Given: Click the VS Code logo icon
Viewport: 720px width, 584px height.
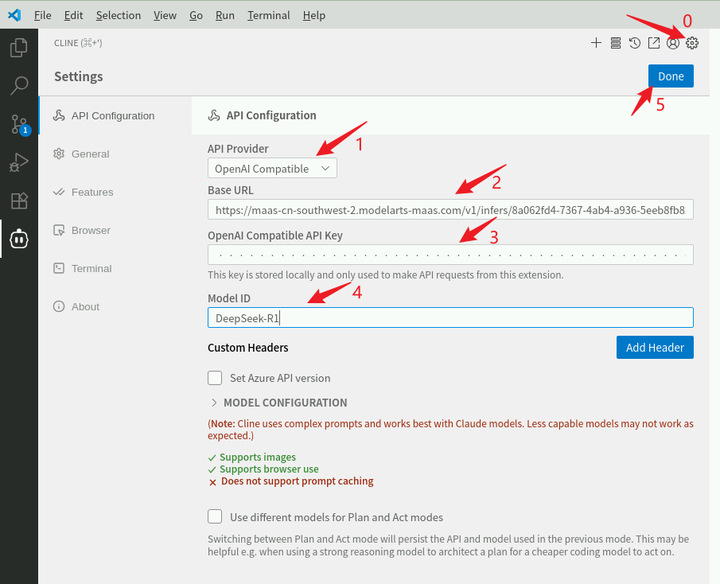Looking at the screenshot, I should (x=14, y=15).
